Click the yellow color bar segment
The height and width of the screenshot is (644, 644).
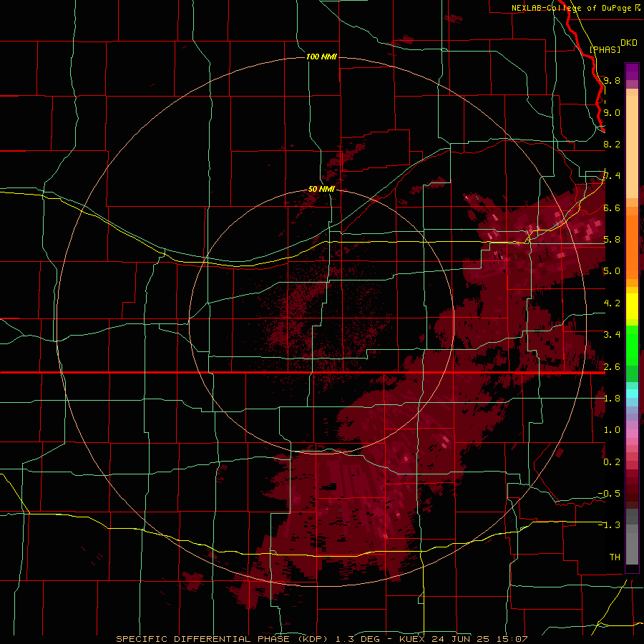[x=632, y=306]
